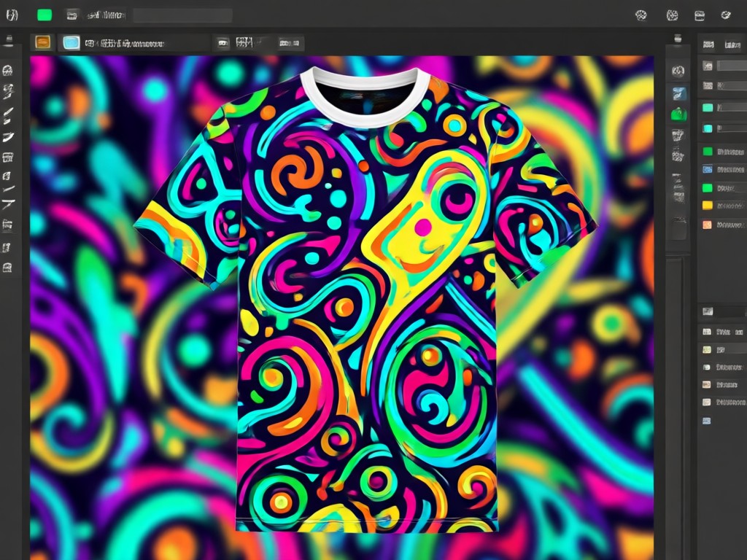Select the peach thumbnail in the lower right list

[707, 385]
